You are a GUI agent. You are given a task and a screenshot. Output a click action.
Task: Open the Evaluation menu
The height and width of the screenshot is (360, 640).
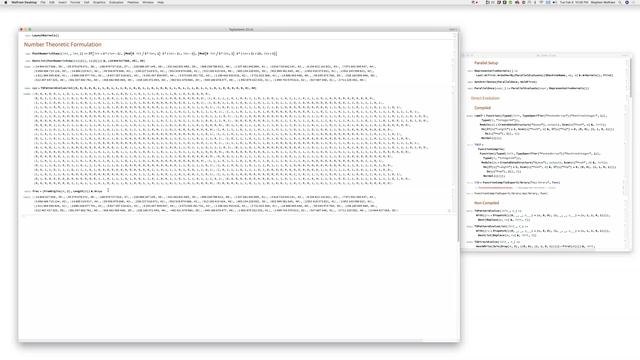tap(116, 2)
